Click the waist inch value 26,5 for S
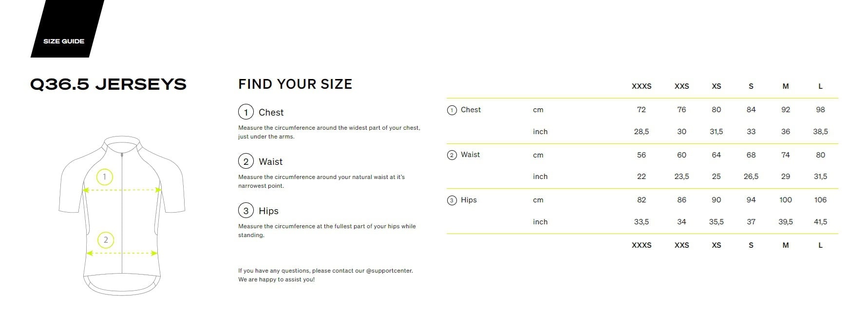The width and height of the screenshot is (868, 316). pyautogui.click(x=751, y=177)
